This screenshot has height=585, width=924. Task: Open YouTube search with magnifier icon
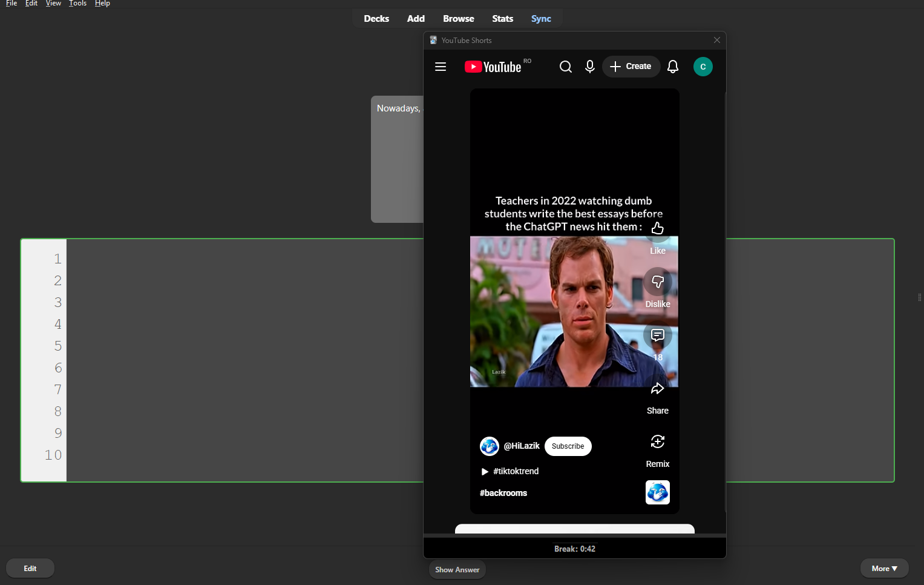[565, 67]
